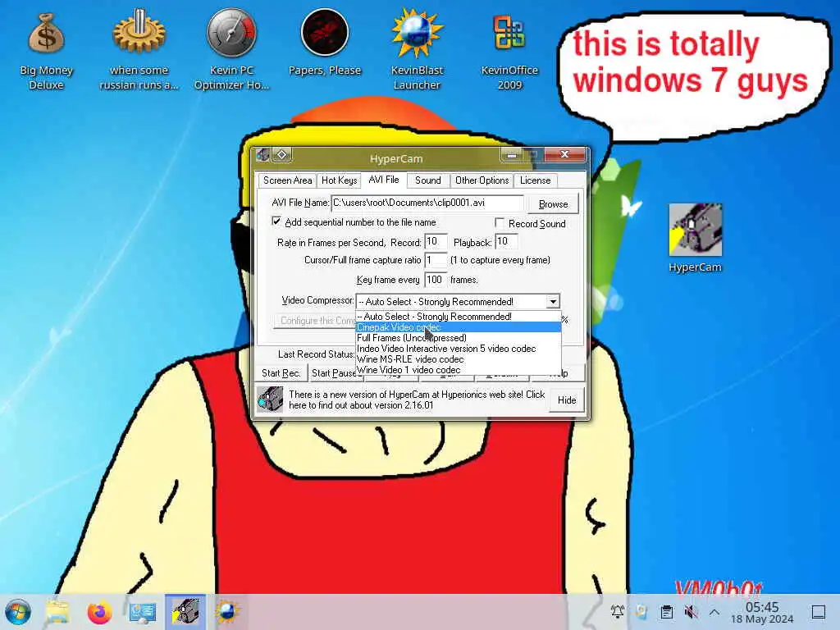
Task: Launch Firefox from the taskbar
Action: click(x=99, y=612)
